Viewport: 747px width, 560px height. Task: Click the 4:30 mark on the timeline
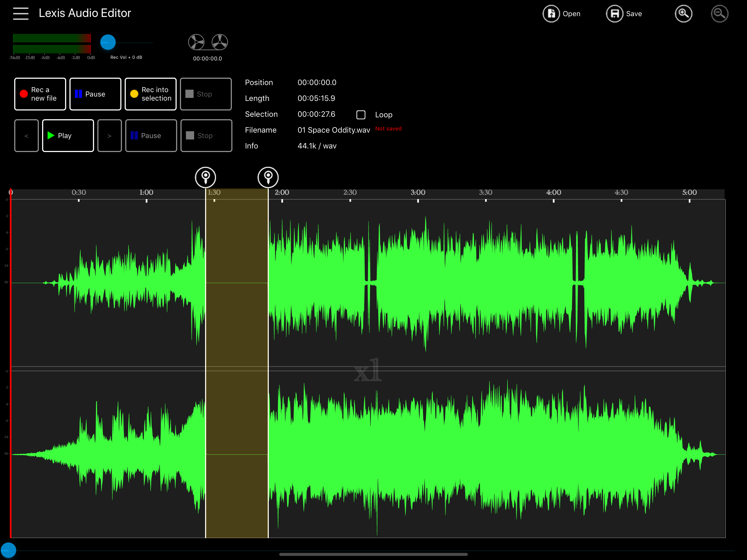(x=621, y=192)
